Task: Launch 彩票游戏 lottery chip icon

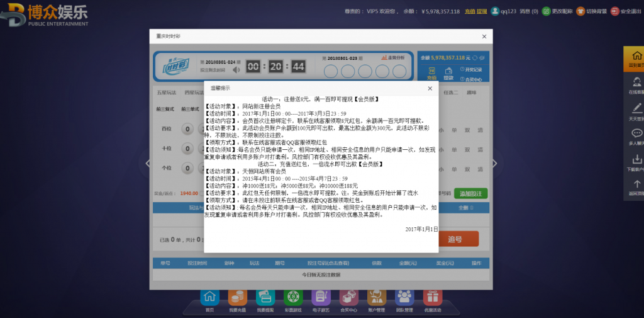Action: click(x=293, y=298)
